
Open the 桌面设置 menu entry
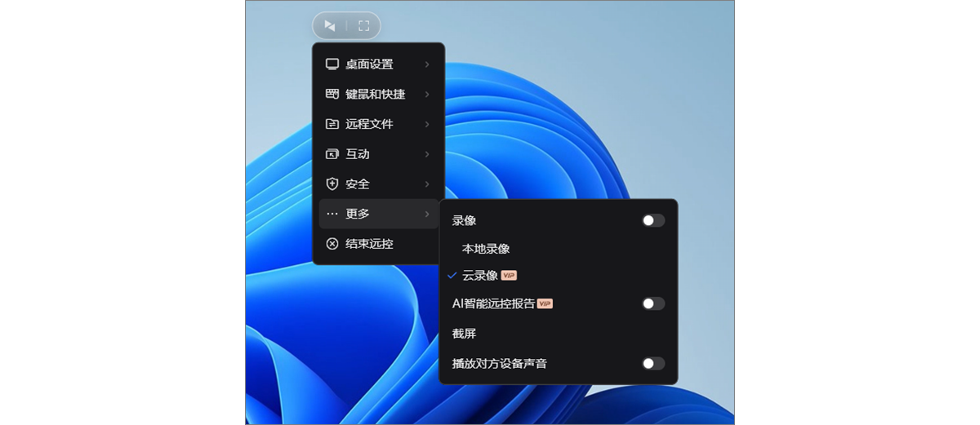pyautogui.click(x=379, y=64)
